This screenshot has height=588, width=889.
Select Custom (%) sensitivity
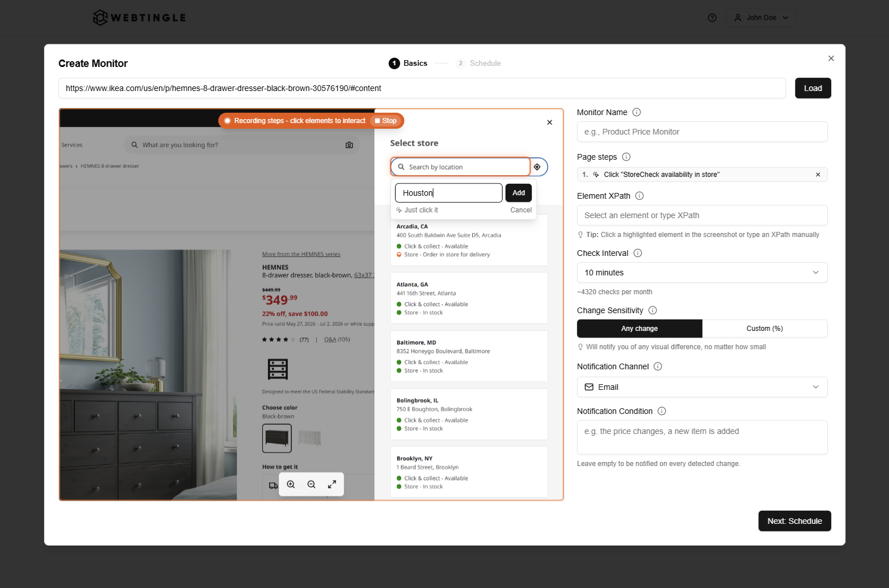coord(765,329)
